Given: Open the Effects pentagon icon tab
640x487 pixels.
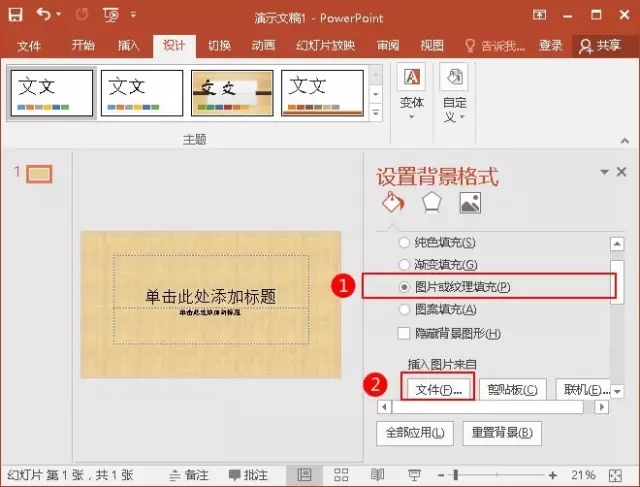Looking at the screenshot, I should pyautogui.click(x=431, y=203).
